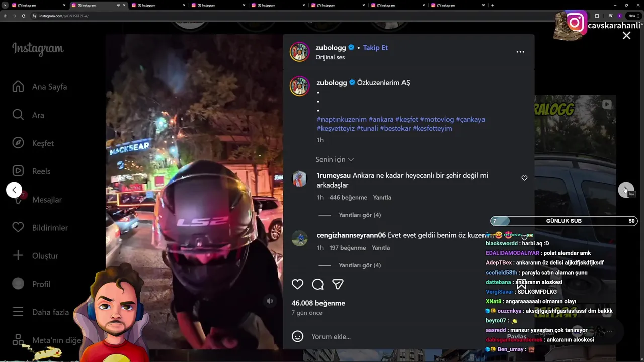Follow zubologg via Takip Et
Image resolution: width=644 pixels, height=362 pixels.
[375, 48]
